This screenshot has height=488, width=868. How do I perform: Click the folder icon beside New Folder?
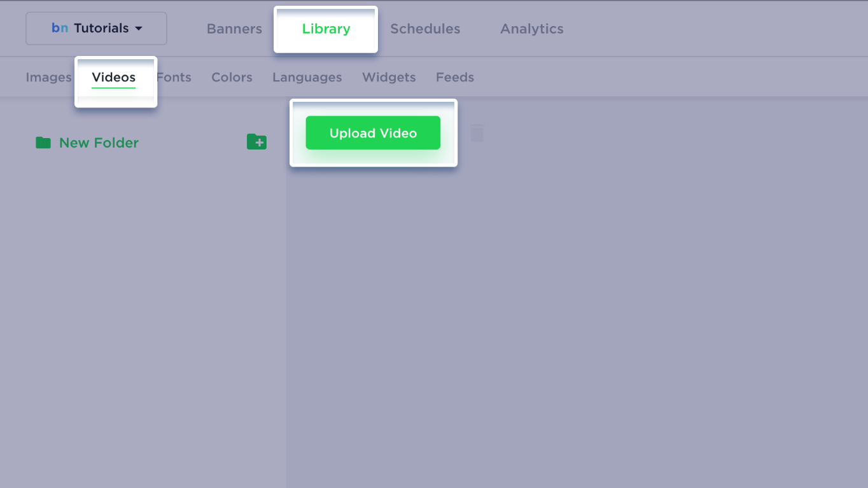(x=43, y=143)
